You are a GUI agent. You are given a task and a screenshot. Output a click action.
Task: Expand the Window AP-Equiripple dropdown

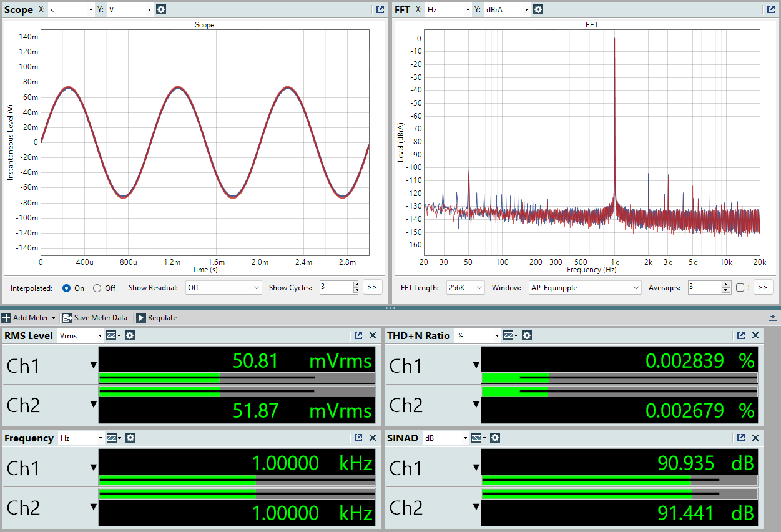584,288
